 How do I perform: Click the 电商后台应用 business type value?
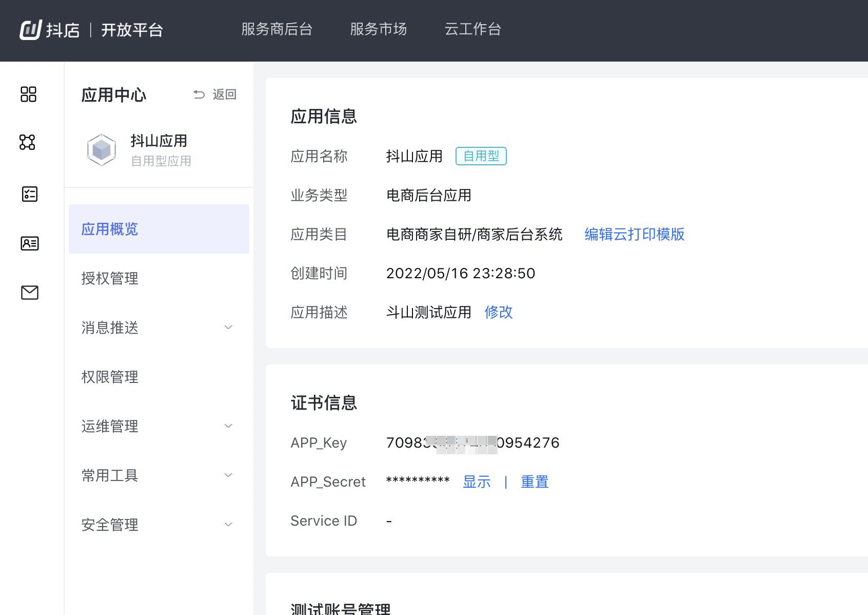429,195
